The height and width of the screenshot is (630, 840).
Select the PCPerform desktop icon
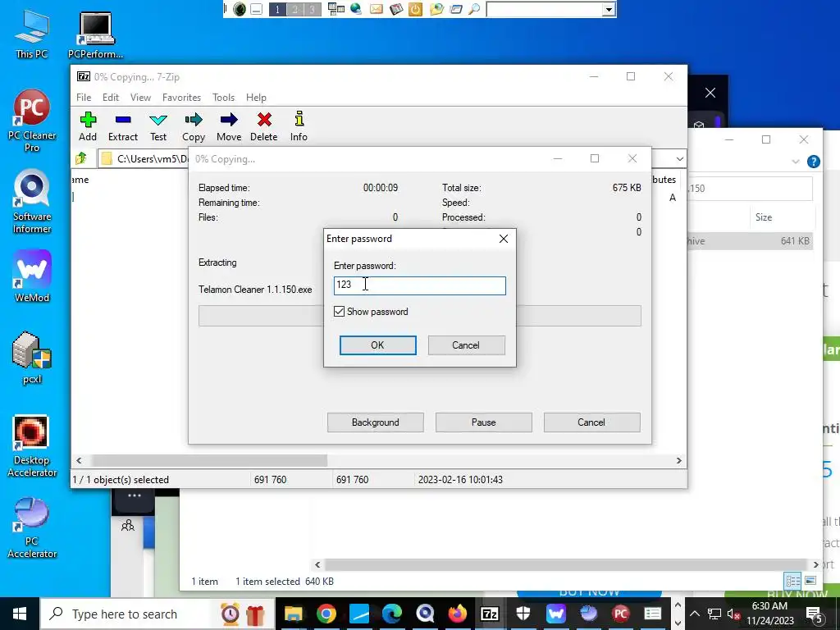95,35
